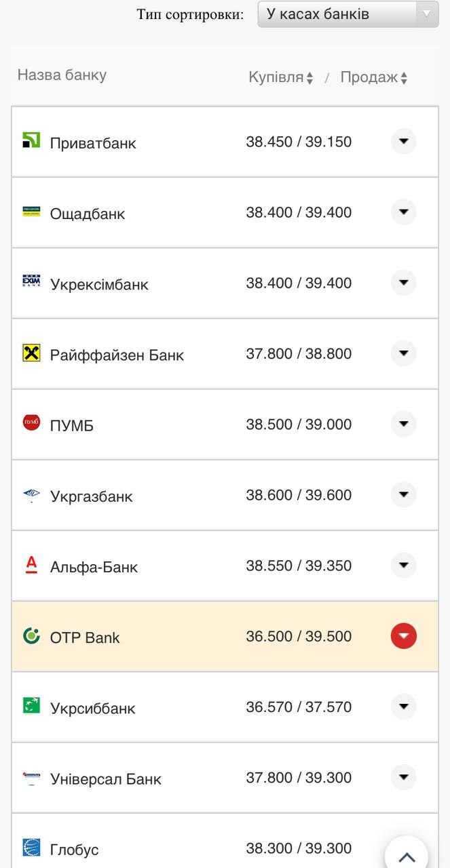Sort banks by Купівля rate
This screenshot has height=868, width=450.
(280, 77)
